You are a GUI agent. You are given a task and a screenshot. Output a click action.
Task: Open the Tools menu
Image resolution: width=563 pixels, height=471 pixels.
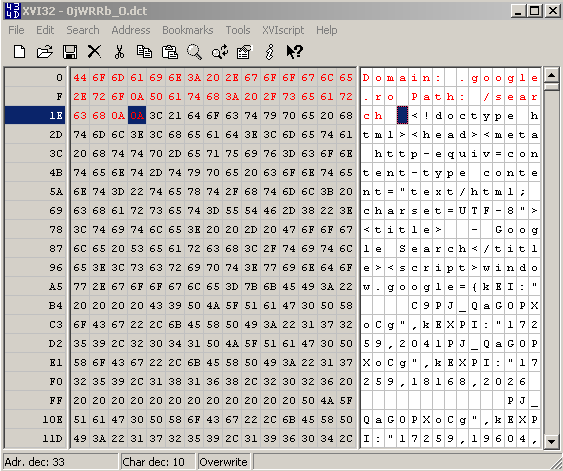coord(238,30)
